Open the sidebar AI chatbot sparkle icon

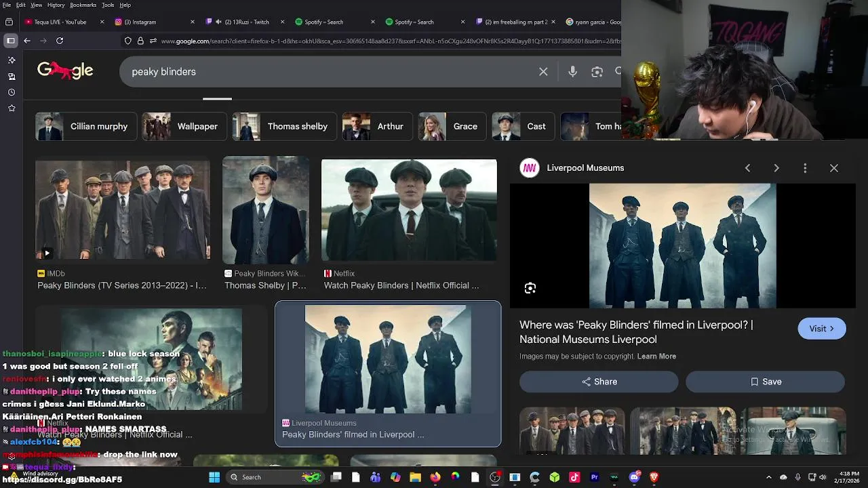click(x=12, y=60)
